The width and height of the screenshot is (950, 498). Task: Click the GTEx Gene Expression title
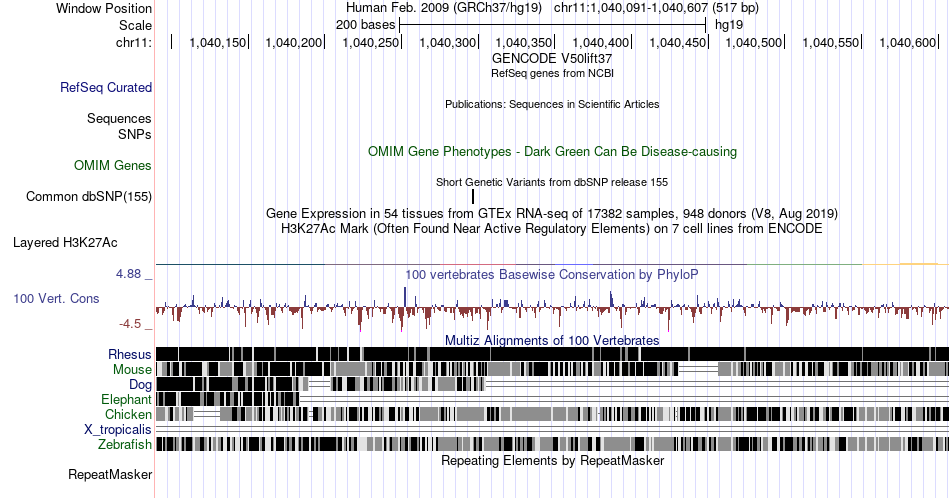click(552, 213)
